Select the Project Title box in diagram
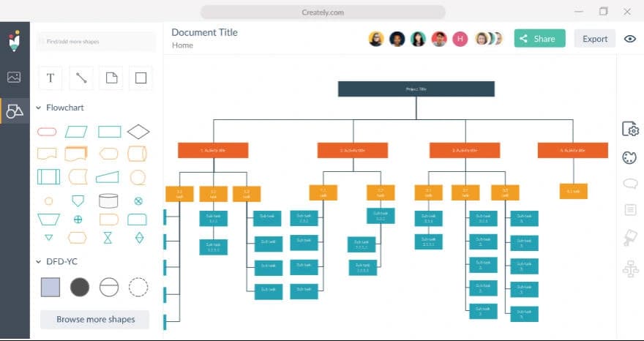Screen dimensions: 644x341 click(416, 89)
